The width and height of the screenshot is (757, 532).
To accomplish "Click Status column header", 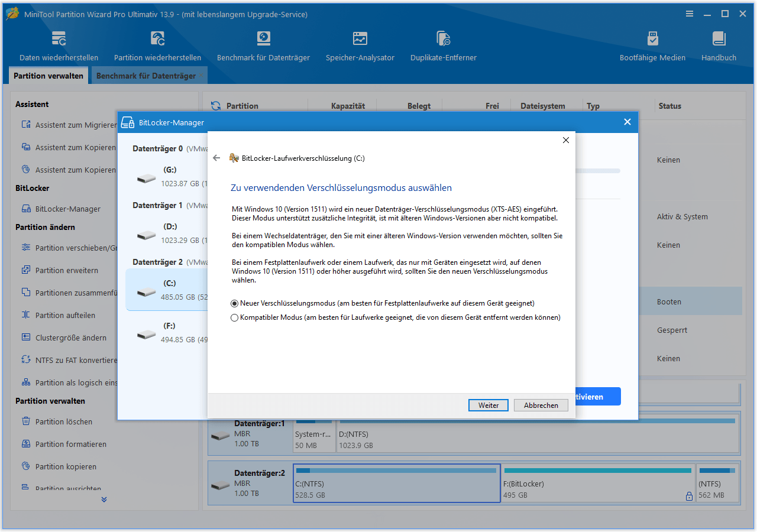I will pyautogui.click(x=670, y=106).
